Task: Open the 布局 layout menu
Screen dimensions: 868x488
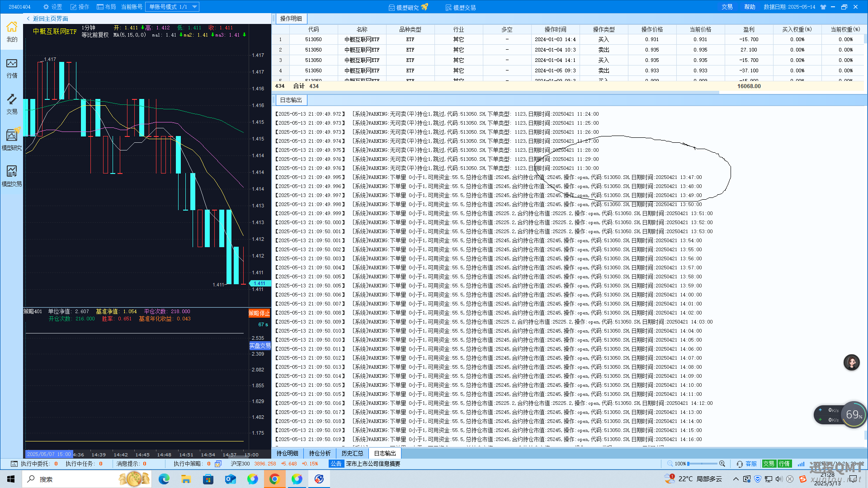Action: (106, 7)
